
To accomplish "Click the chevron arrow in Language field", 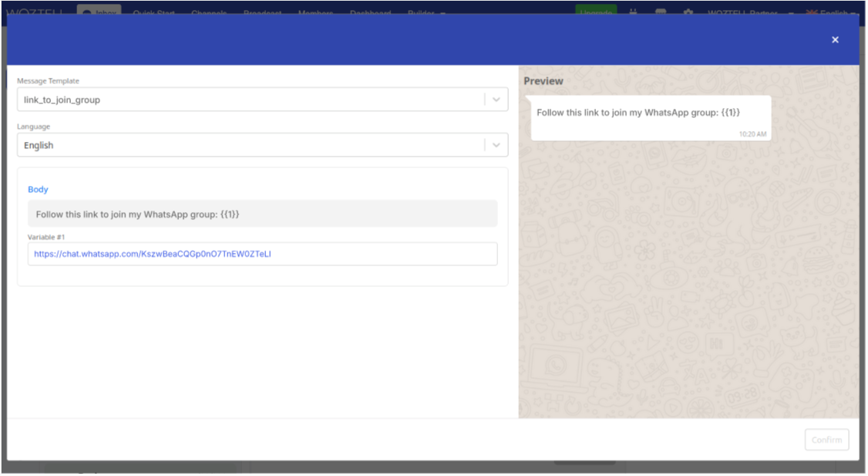I will 496,145.
